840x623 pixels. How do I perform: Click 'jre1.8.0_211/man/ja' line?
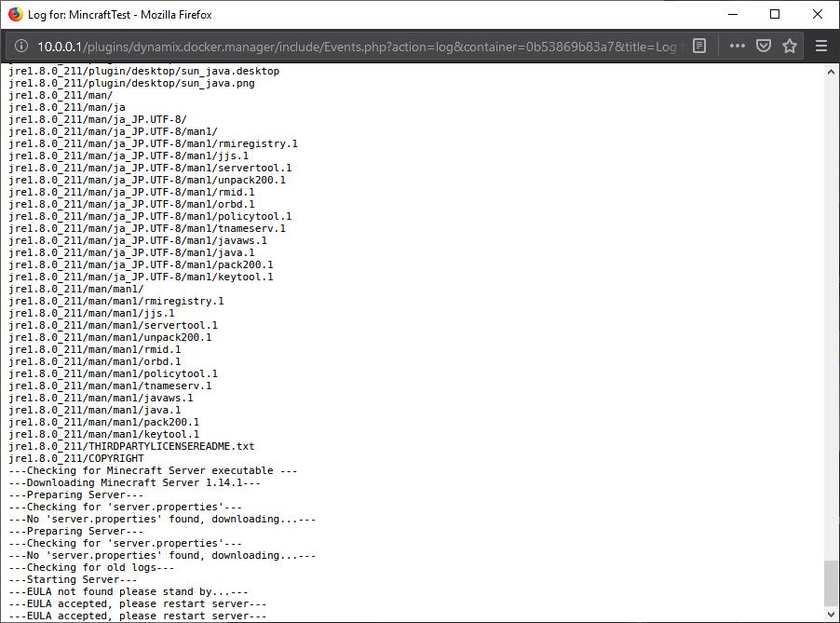(67, 107)
